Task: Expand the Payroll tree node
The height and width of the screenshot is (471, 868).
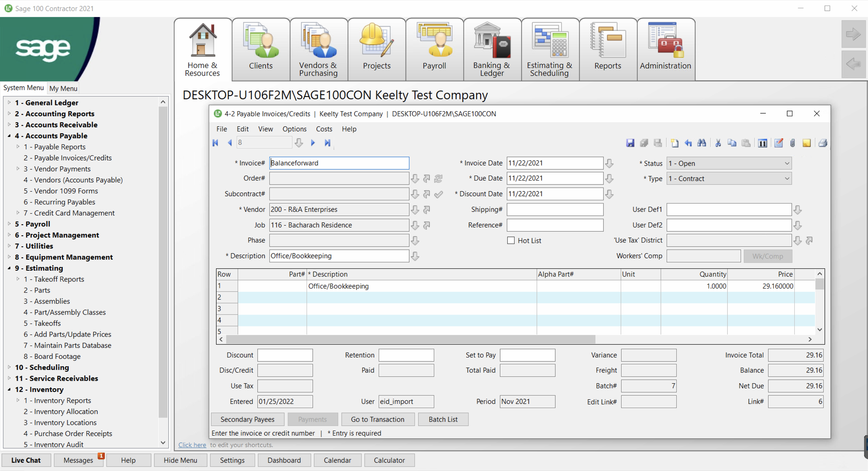Action: [9, 224]
